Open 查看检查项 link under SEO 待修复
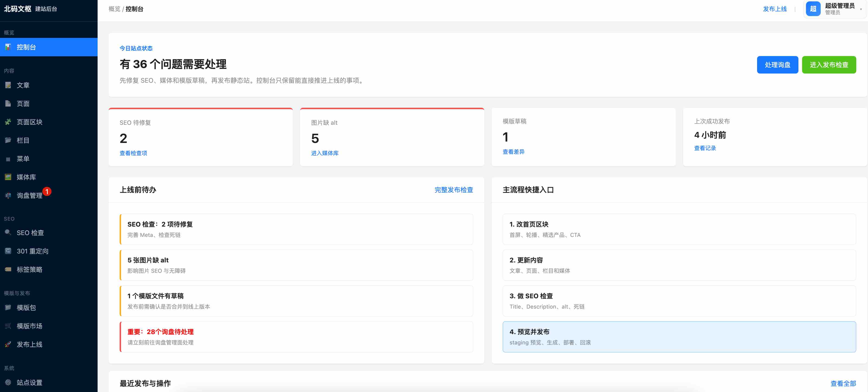This screenshot has width=868, height=392. pyautogui.click(x=133, y=153)
